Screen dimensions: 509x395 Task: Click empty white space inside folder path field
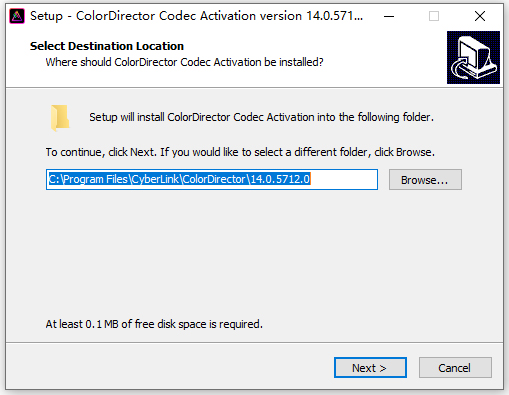point(343,179)
